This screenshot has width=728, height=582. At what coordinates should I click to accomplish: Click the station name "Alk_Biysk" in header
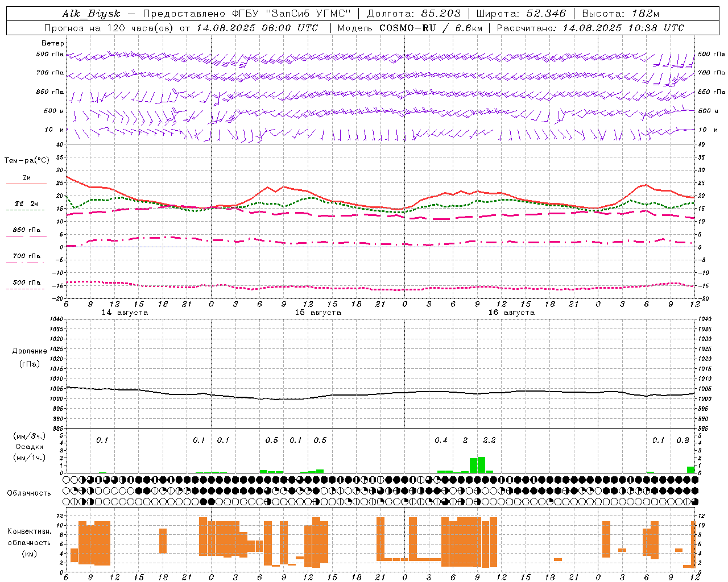coord(91,14)
